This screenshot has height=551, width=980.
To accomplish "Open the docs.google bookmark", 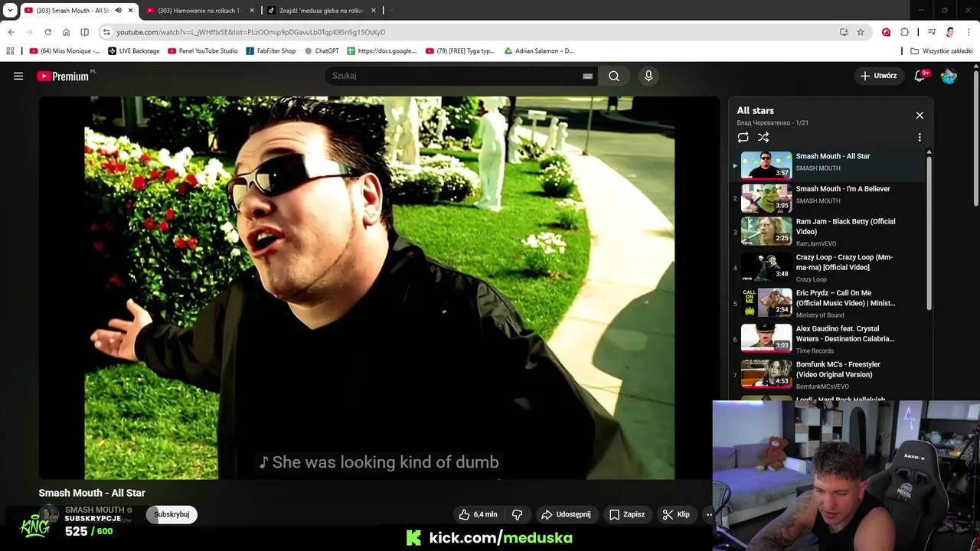I will pyautogui.click(x=382, y=51).
